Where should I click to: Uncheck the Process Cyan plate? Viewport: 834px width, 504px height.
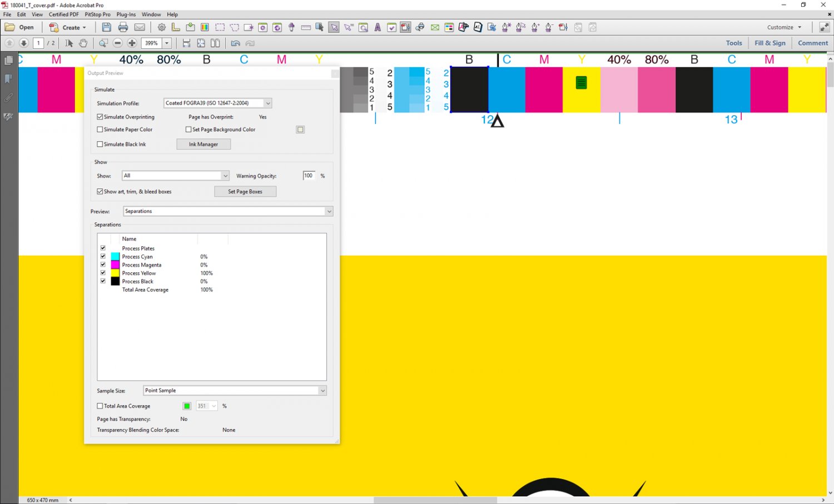pyautogui.click(x=103, y=256)
